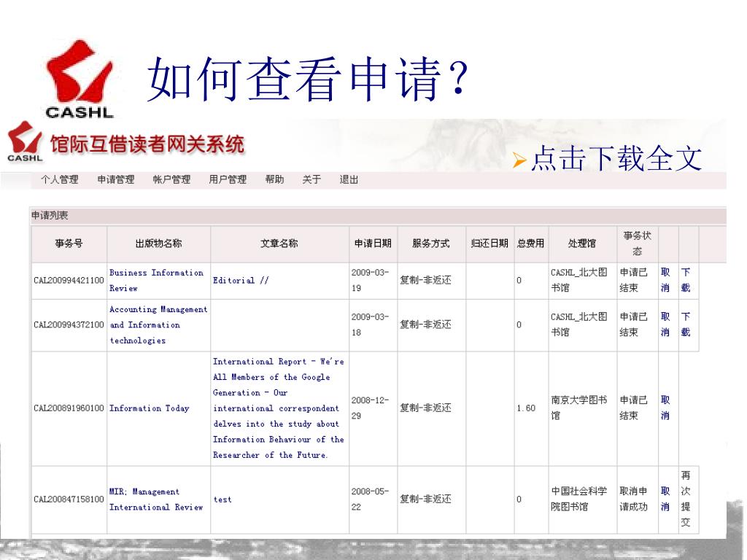747x560 pixels.
Task: Click the CASHL logo in the site header
Action: click(25, 141)
